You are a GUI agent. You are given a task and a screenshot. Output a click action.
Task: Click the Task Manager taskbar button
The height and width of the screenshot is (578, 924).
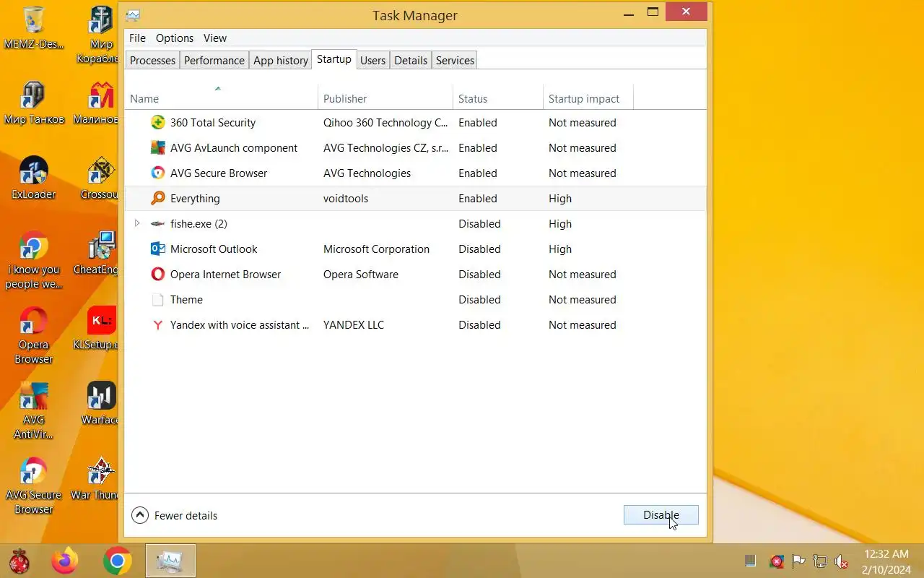[170, 561]
